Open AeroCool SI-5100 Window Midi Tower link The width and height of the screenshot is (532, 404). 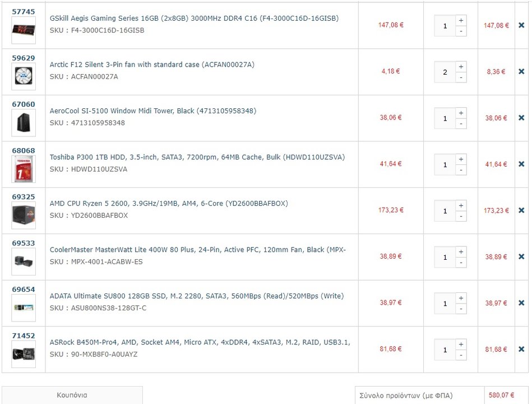pyautogui.click(x=153, y=111)
